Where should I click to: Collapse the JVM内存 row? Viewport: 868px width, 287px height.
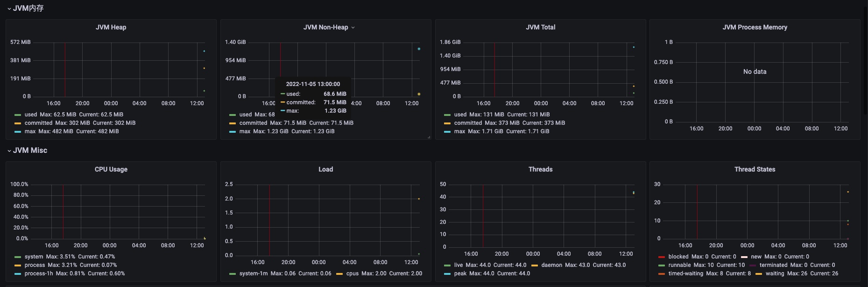coord(26,8)
